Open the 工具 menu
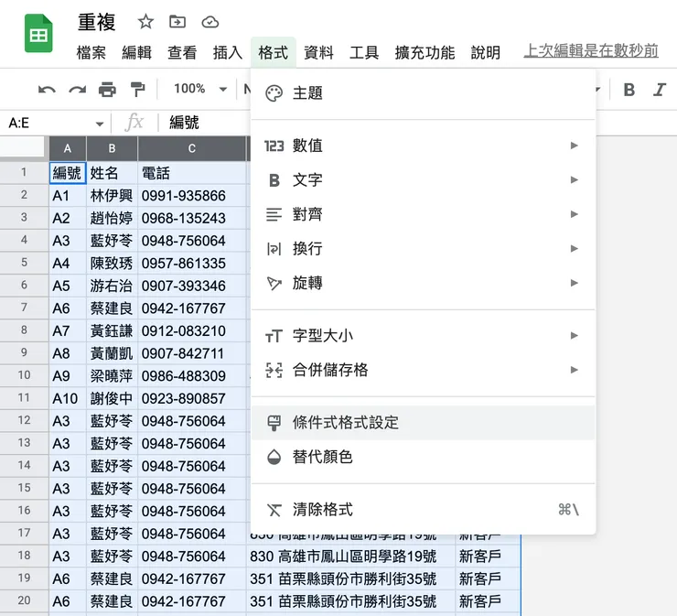 (364, 52)
